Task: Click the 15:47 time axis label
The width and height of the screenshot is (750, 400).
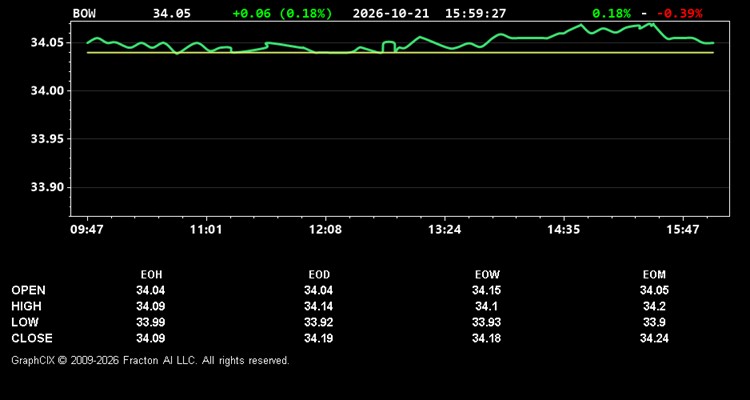Action: [683, 230]
